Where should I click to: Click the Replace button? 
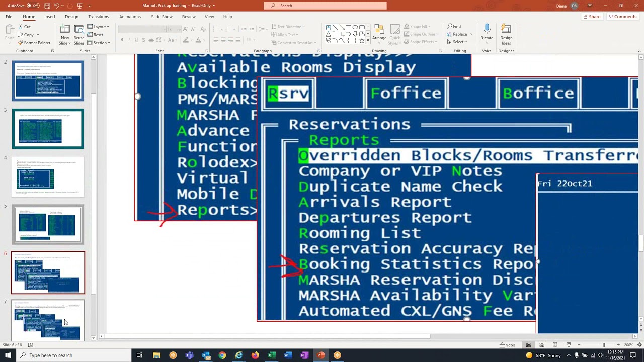(457, 34)
